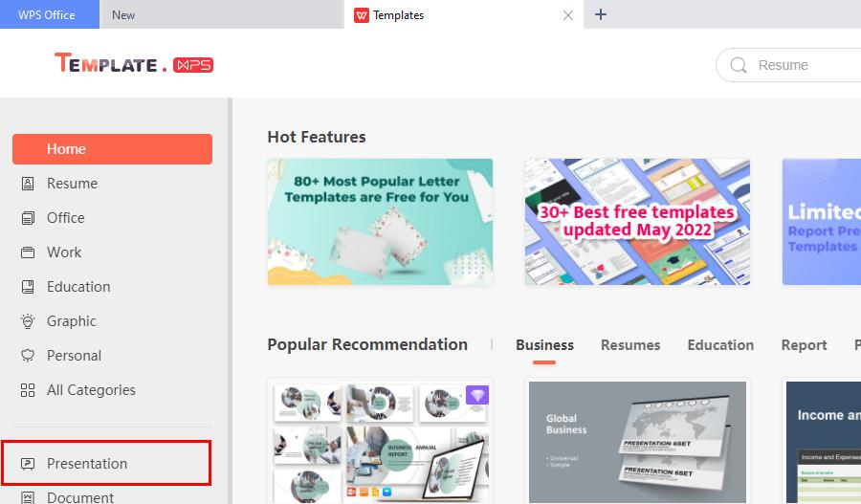Viewport: 861px width, 504px height.
Task: Click the Office category icon
Action: [x=28, y=218]
